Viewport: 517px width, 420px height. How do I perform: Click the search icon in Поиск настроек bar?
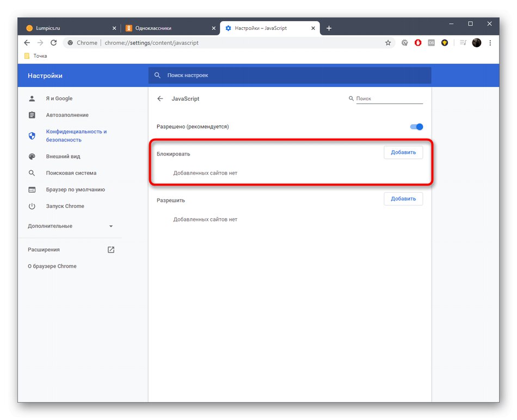[158, 75]
